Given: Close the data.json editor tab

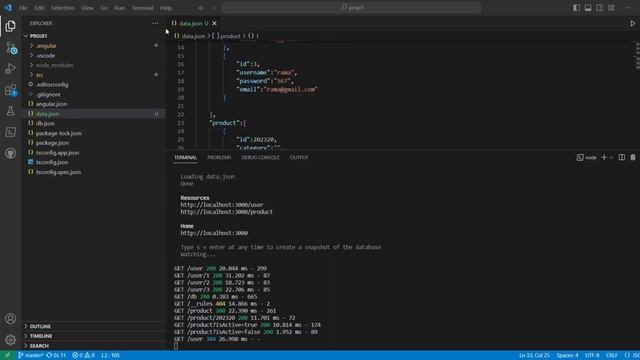Looking at the screenshot, I should pyautogui.click(x=214, y=23).
